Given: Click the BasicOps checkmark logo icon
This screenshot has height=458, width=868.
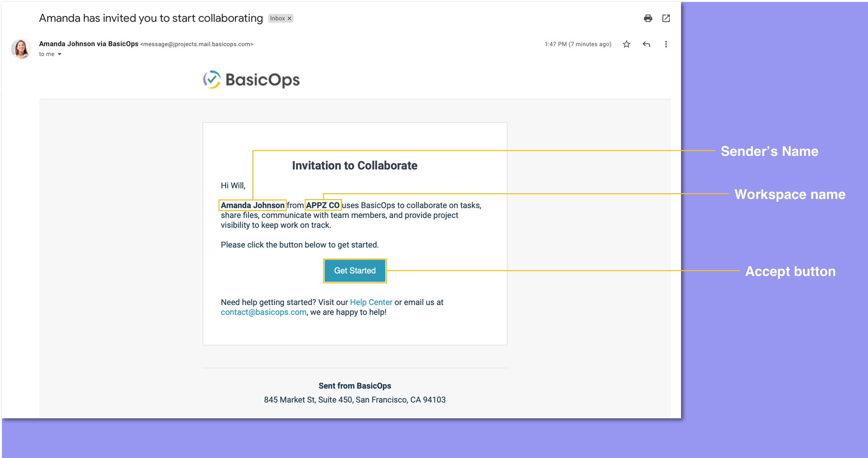Looking at the screenshot, I should point(212,80).
